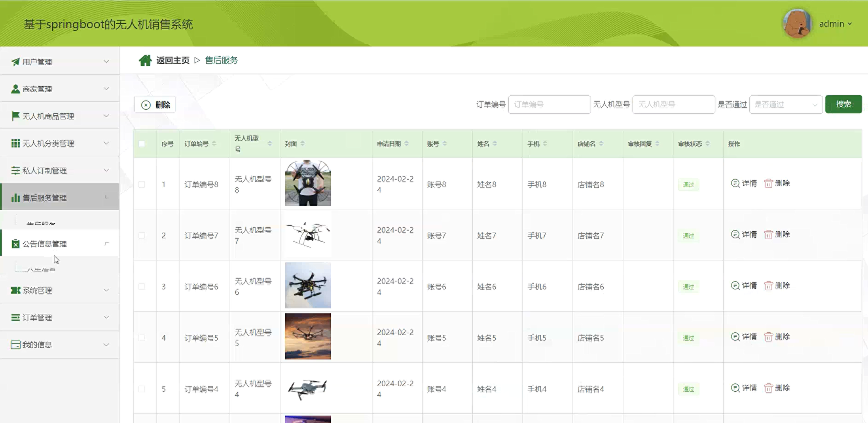Sort by 订单编号 column arrows
The height and width of the screenshot is (423, 868).
pyautogui.click(x=214, y=143)
